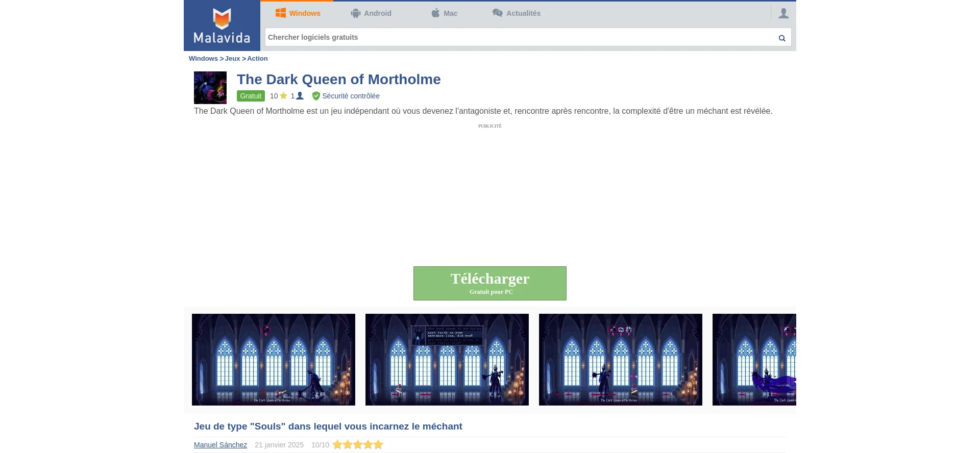Viewport: 980px width, 453px height.
Task: Select the Windows tab
Action: pos(298,13)
